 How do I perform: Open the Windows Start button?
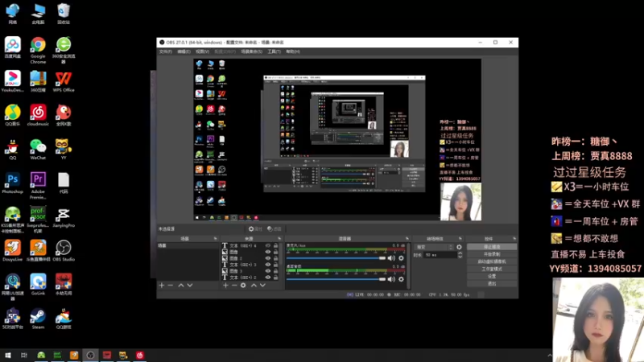click(x=8, y=355)
